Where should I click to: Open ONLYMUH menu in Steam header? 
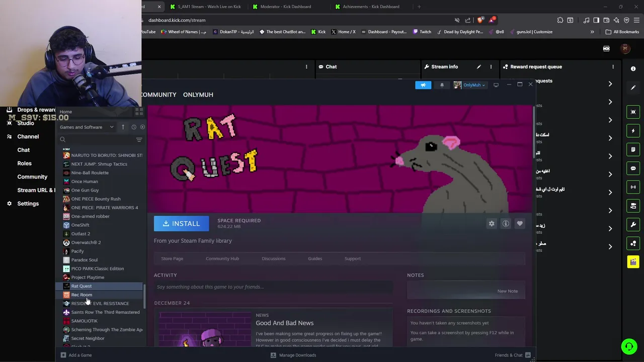click(x=198, y=95)
